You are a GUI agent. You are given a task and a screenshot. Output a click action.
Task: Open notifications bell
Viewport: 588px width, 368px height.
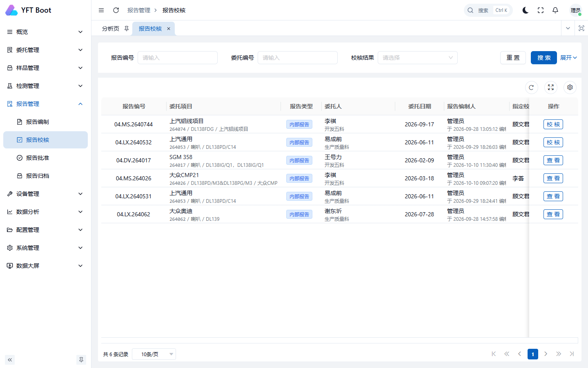point(555,10)
